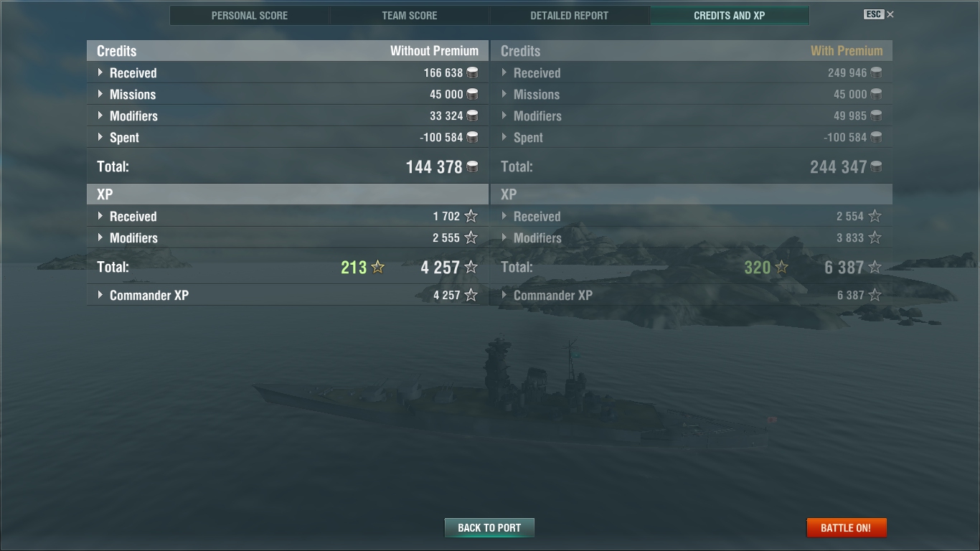Click the gold star next to premium 320
This screenshot has height=551, width=980.
pyautogui.click(x=781, y=267)
